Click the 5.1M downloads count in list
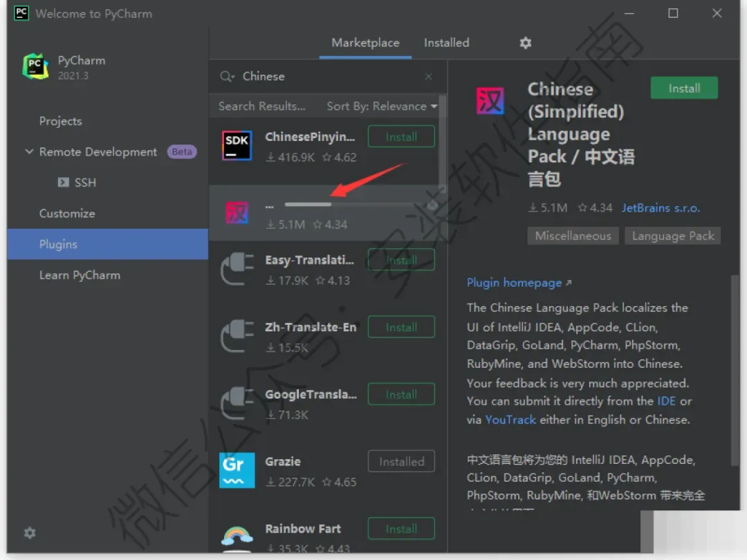The image size is (747, 560). [286, 224]
